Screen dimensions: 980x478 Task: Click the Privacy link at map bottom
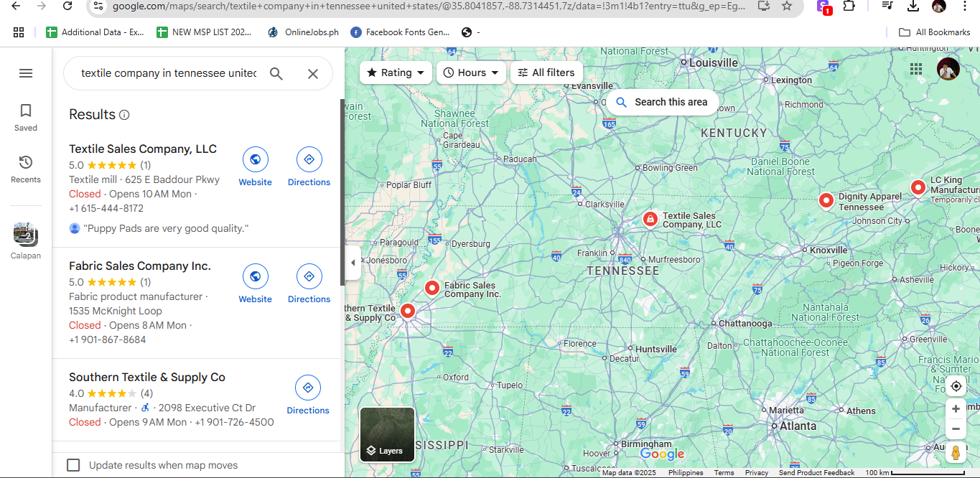tap(757, 473)
